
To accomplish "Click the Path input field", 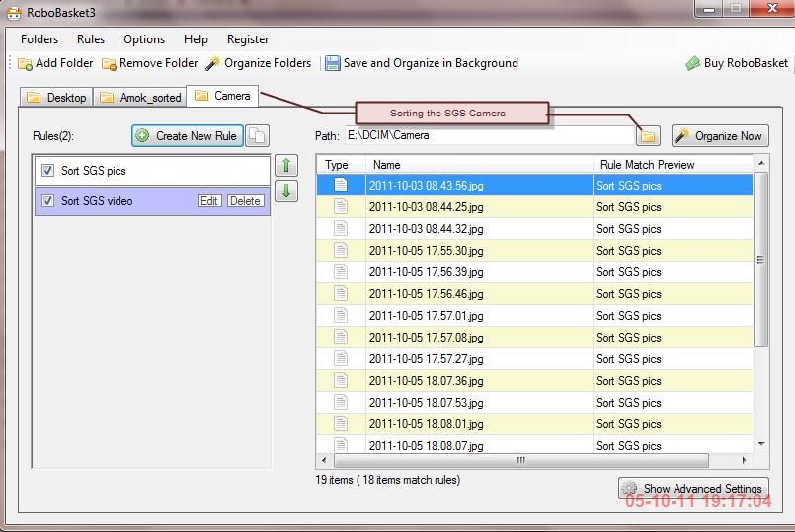I will point(490,135).
